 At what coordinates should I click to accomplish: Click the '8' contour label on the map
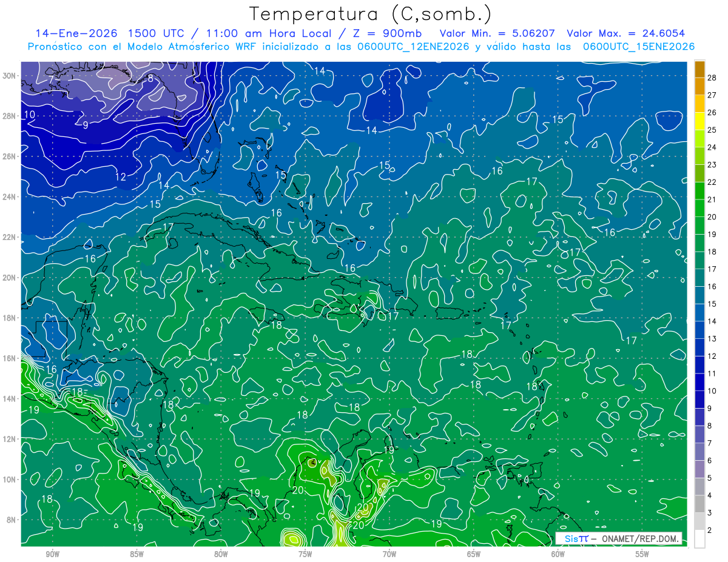(150, 78)
